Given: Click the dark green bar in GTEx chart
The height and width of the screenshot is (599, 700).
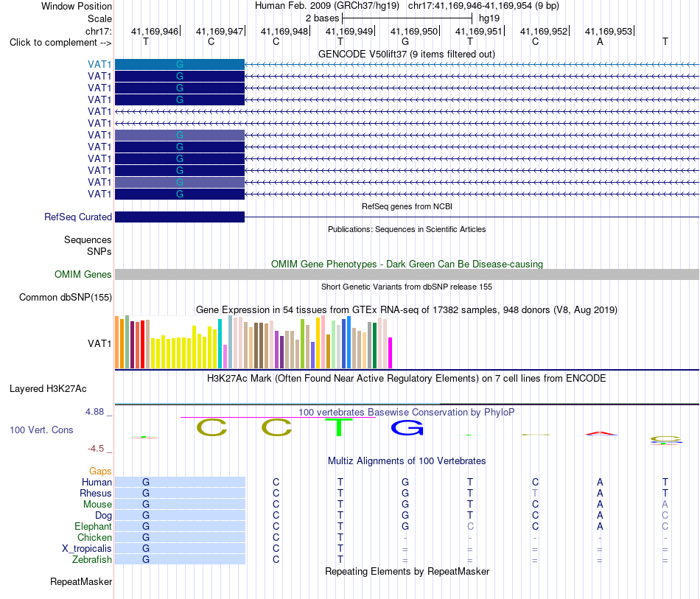Looking at the screenshot, I should (x=374, y=345).
